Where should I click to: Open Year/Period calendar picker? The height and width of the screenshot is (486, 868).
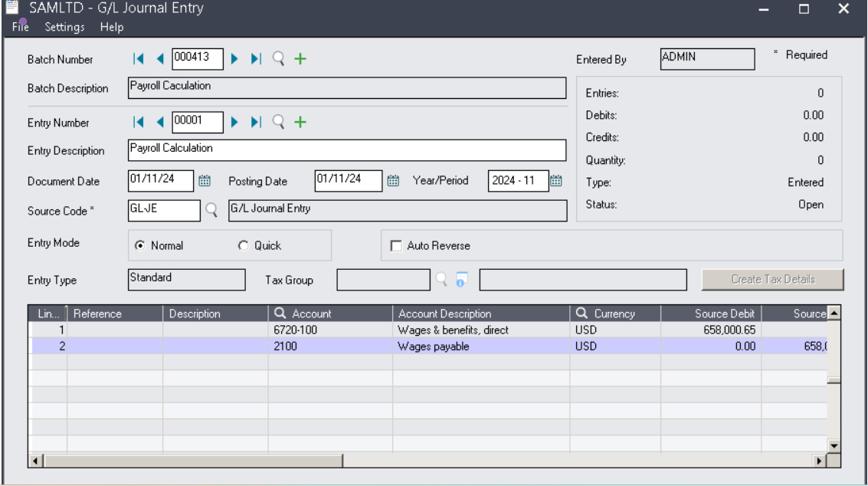point(556,181)
